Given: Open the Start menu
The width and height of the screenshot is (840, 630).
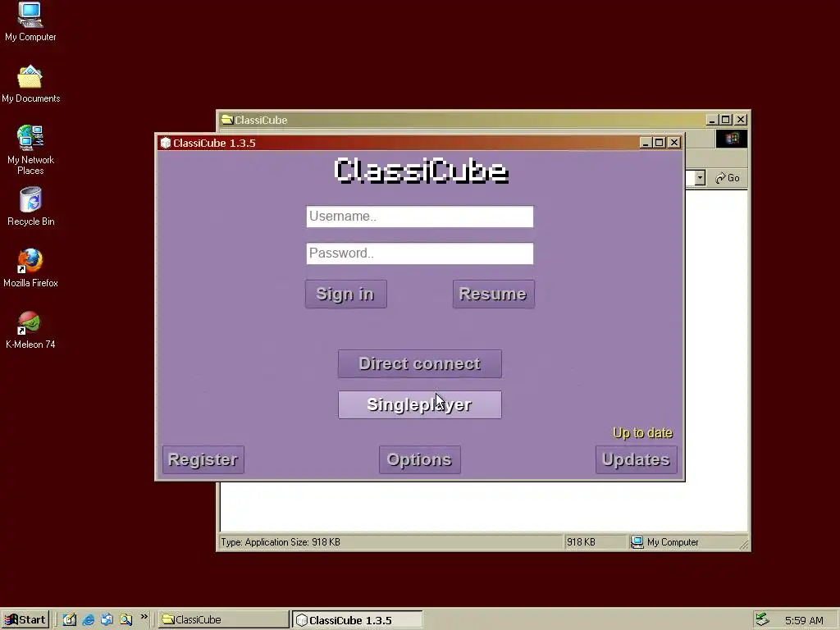Looking at the screenshot, I should [x=25, y=620].
